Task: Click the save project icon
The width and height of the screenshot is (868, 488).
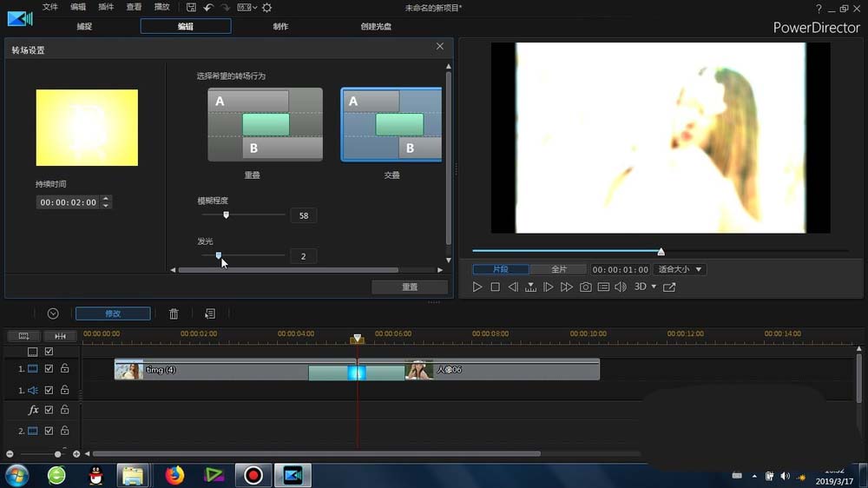Action: coord(191,7)
